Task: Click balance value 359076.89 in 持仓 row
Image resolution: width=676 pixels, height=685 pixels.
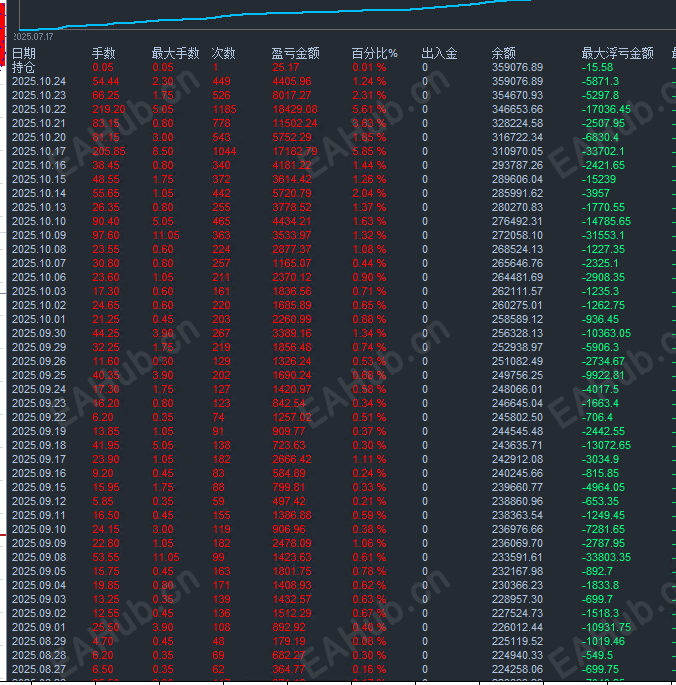Action: pyautogui.click(x=517, y=68)
